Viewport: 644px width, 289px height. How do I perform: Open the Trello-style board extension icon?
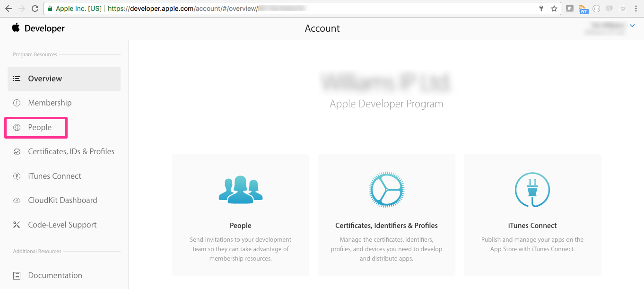click(623, 9)
